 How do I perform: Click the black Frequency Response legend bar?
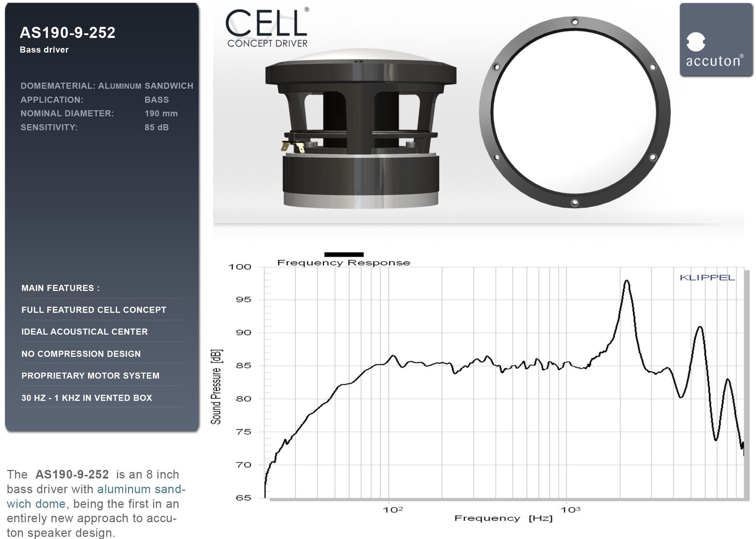tap(344, 254)
